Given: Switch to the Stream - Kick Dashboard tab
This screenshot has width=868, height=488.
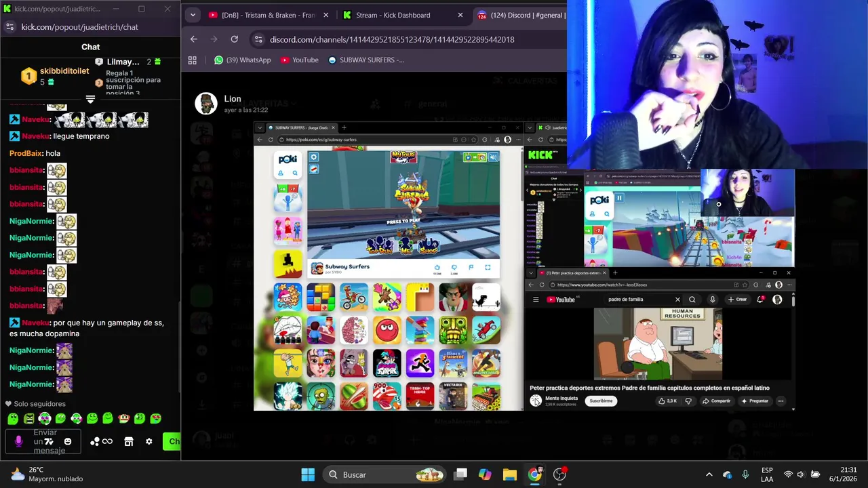Looking at the screenshot, I should click(x=402, y=15).
